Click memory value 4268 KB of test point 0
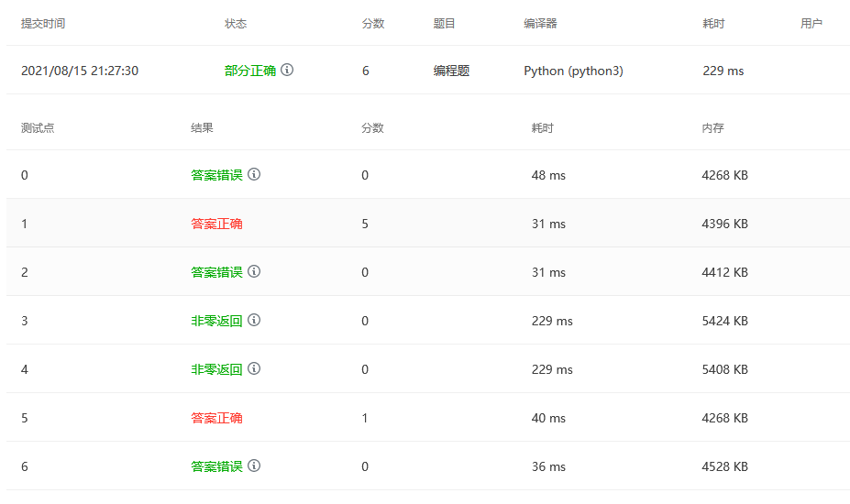Image resolution: width=850 pixels, height=504 pixels. point(724,175)
